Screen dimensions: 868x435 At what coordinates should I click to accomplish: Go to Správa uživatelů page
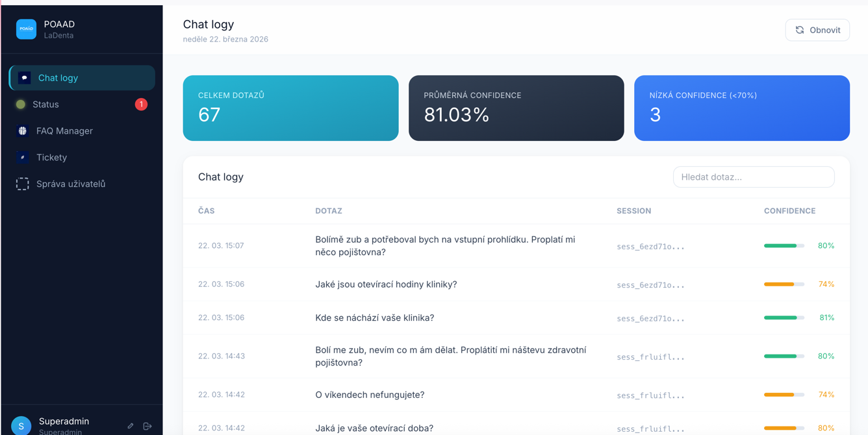click(x=70, y=184)
